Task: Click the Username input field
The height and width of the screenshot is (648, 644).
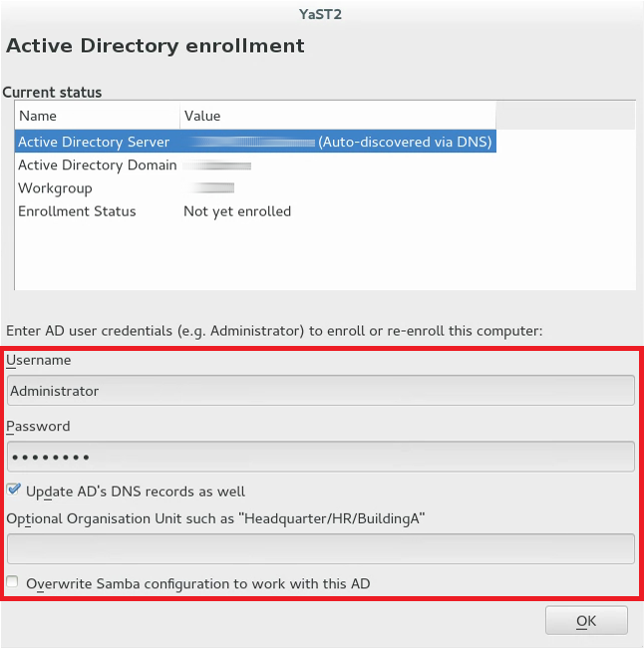Action: [x=320, y=391]
